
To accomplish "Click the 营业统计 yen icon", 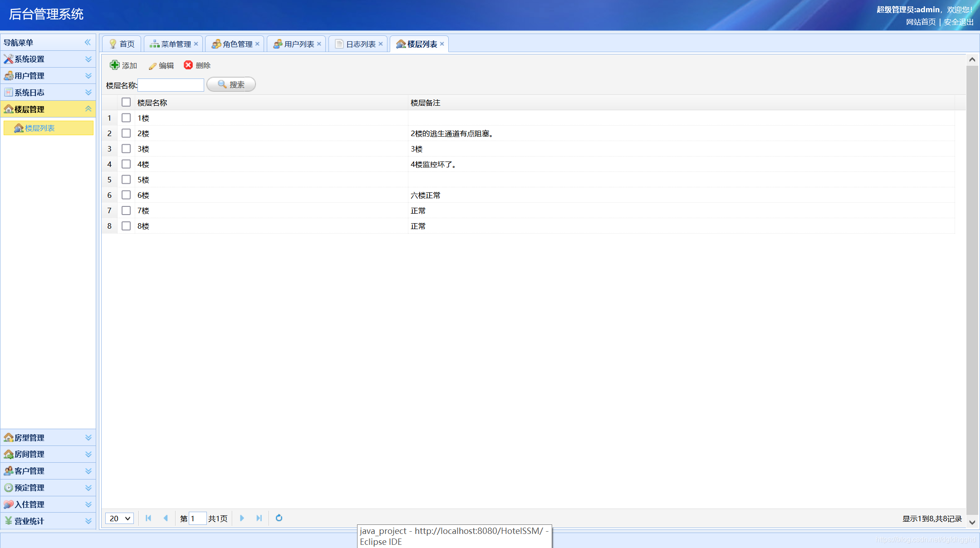I will coord(8,521).
